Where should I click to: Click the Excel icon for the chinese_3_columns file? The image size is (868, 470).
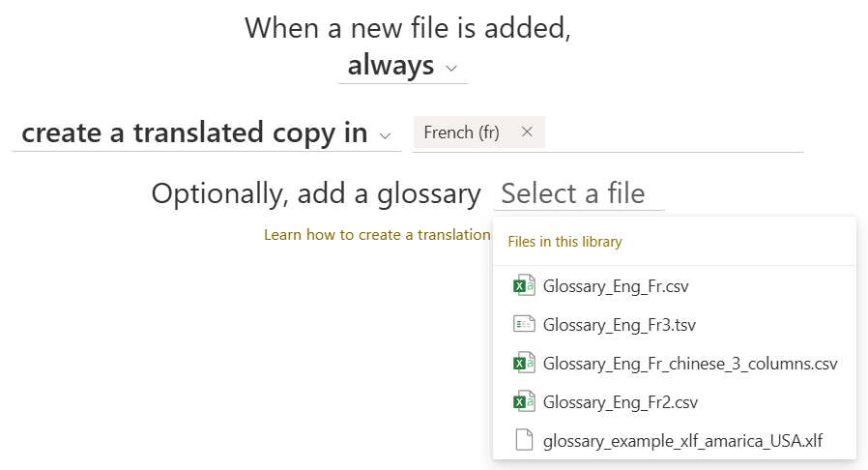524,364
